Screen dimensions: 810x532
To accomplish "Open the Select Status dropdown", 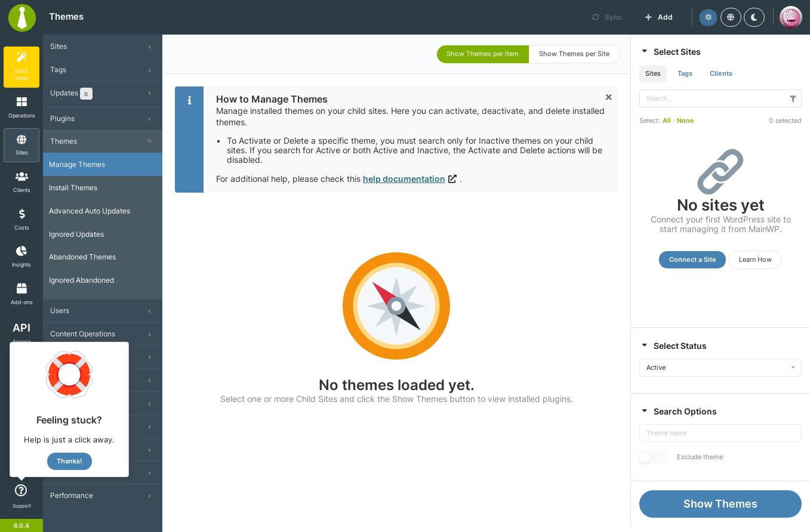I will tap(720, 367).
